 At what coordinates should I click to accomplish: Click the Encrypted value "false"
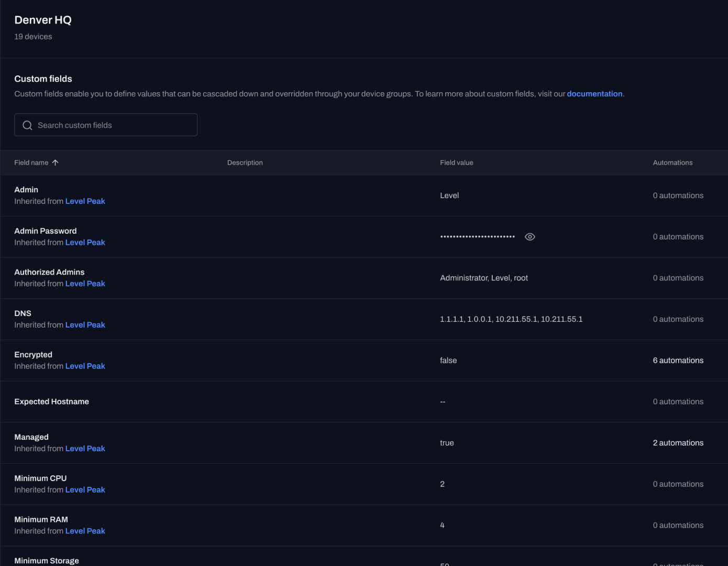point(448,361)
